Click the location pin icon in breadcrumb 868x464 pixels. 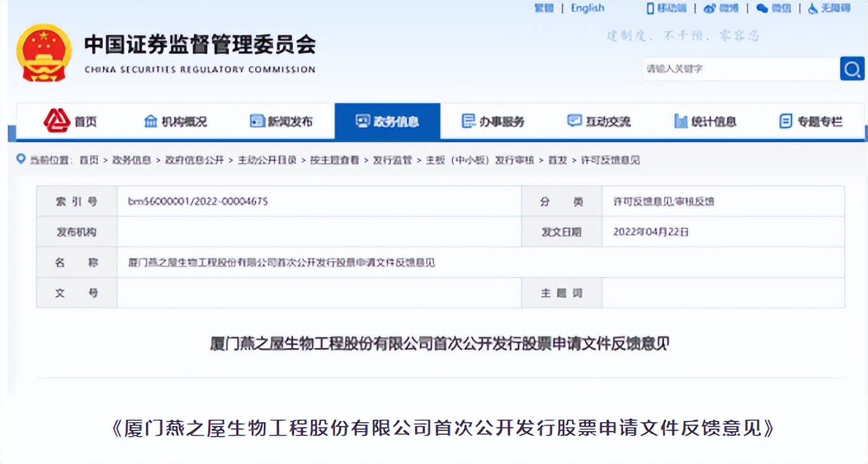[21, 159]
